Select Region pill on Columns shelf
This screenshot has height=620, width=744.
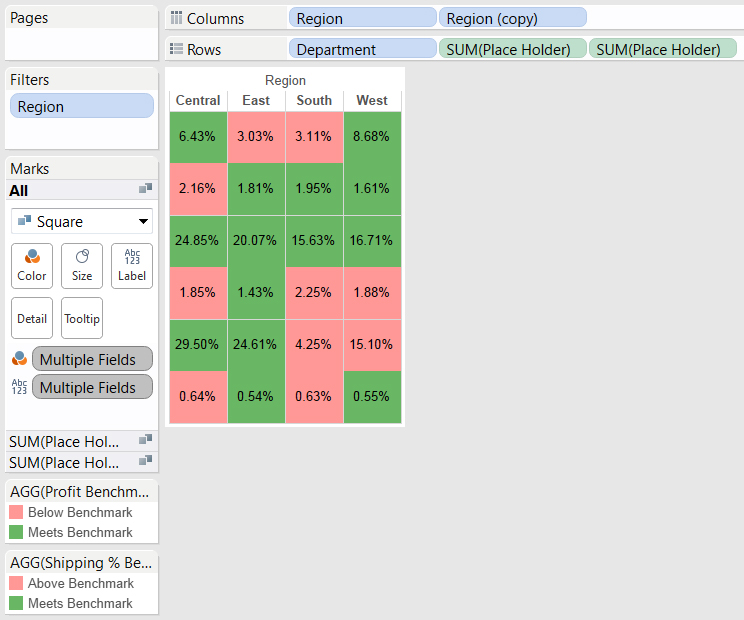[363, 18]
